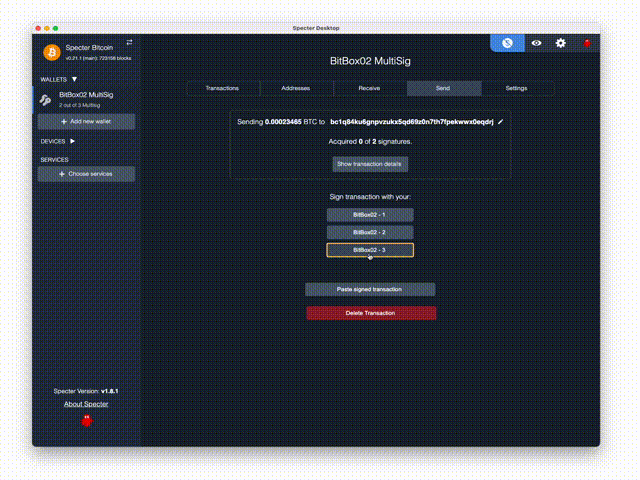
Task: Click the Acquired 0 of 2 signatures text
Action: tap(370, 142)
